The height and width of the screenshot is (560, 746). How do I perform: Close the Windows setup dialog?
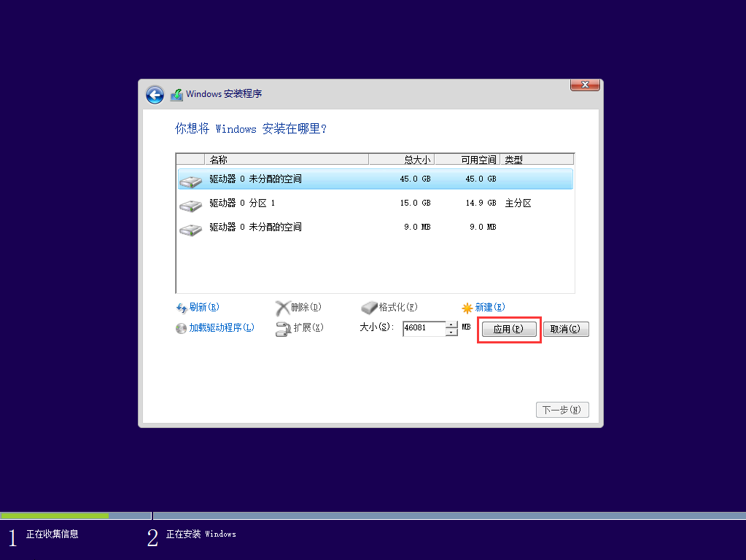[x=585, y=85]
